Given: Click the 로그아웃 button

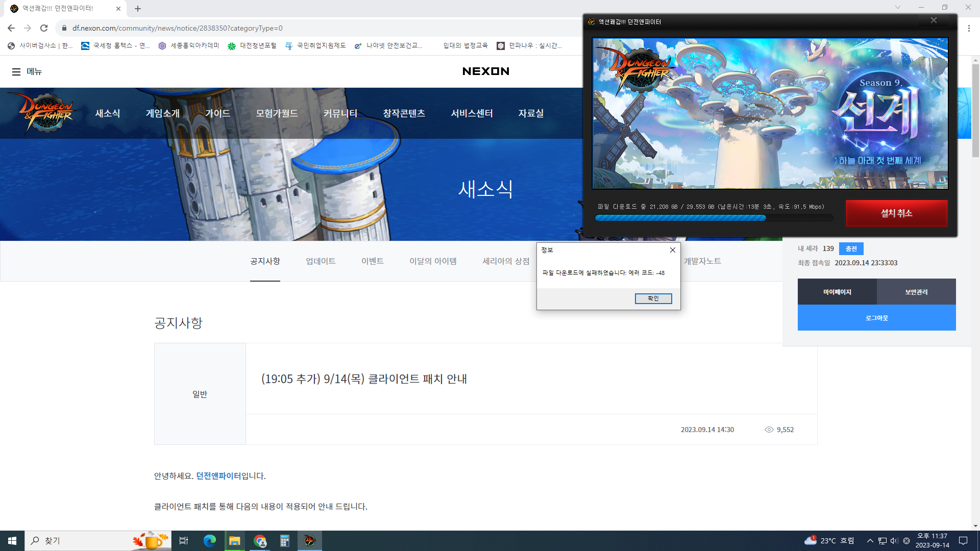Looking at the screenshot, I should tap(876, 318).
